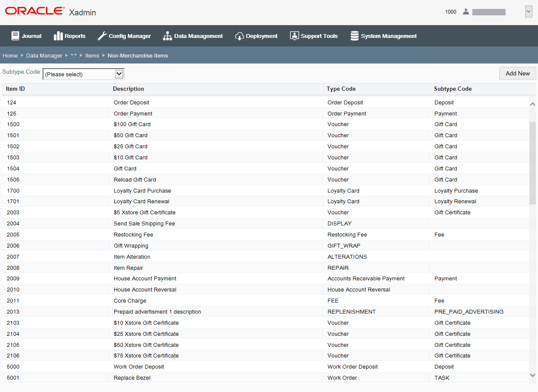Viewport: 538px width, 392px height.
Task: Select Work Order Deposit description cell
Action: click(x=139, y=367)
